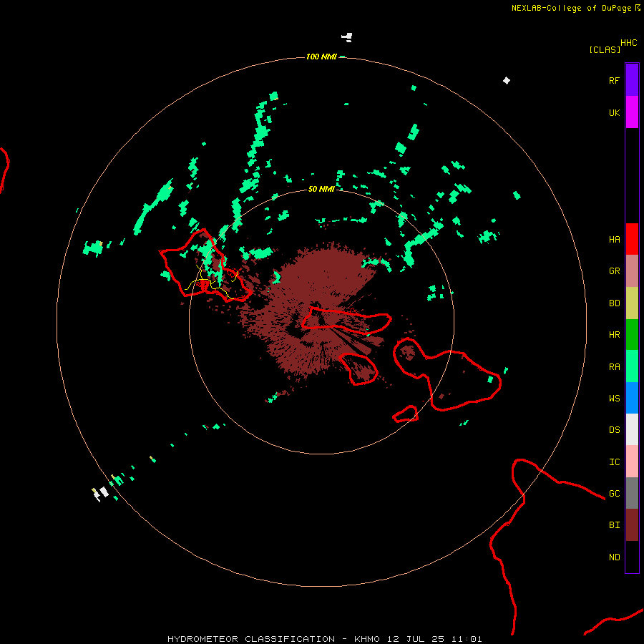Click the ND legend label
644x644 pixels.
(x=615, y=557)
